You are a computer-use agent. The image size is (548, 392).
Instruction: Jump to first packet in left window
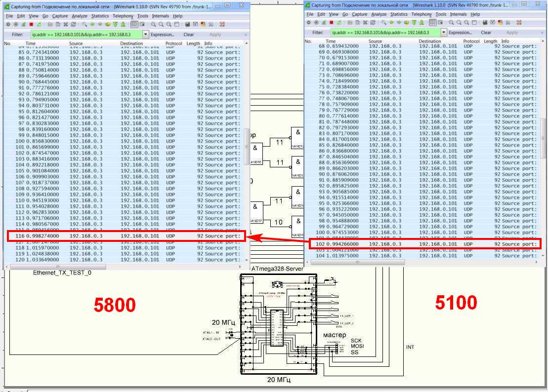click(115, 24)
